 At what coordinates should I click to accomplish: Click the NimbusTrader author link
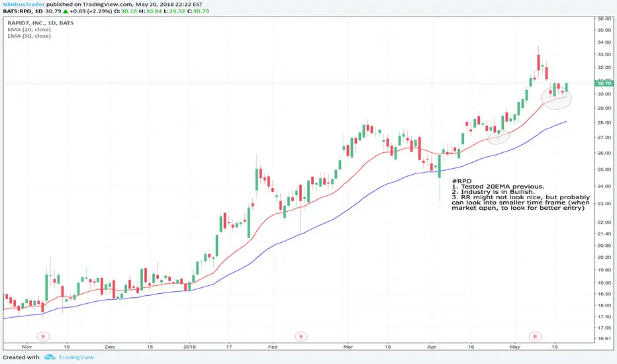point(24,5)
